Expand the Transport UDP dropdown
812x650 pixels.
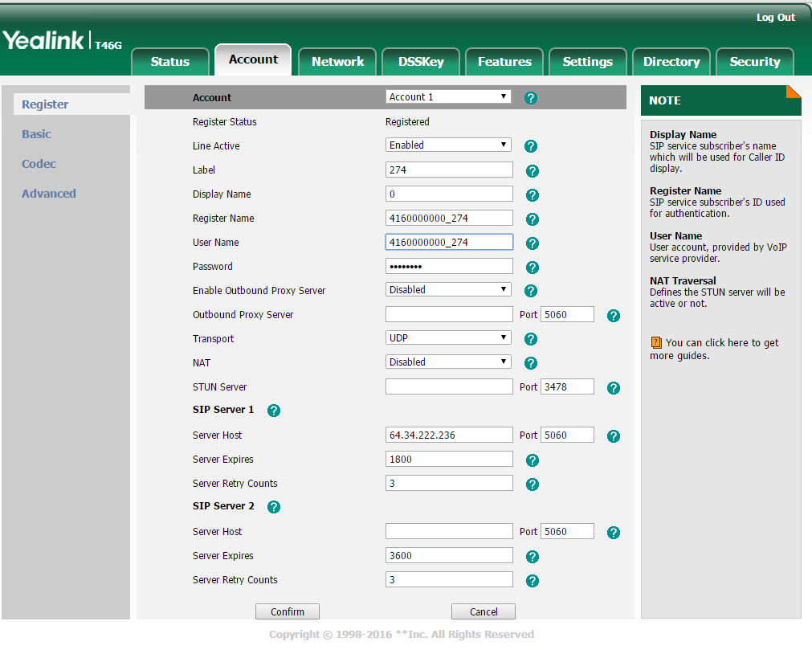[448, 338]
